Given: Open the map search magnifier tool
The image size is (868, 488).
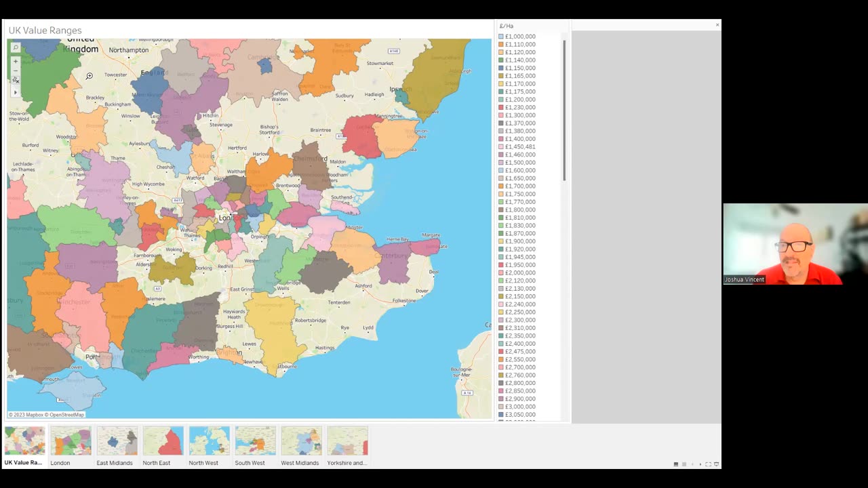Looking at the screenshot, I should point(16,47).
